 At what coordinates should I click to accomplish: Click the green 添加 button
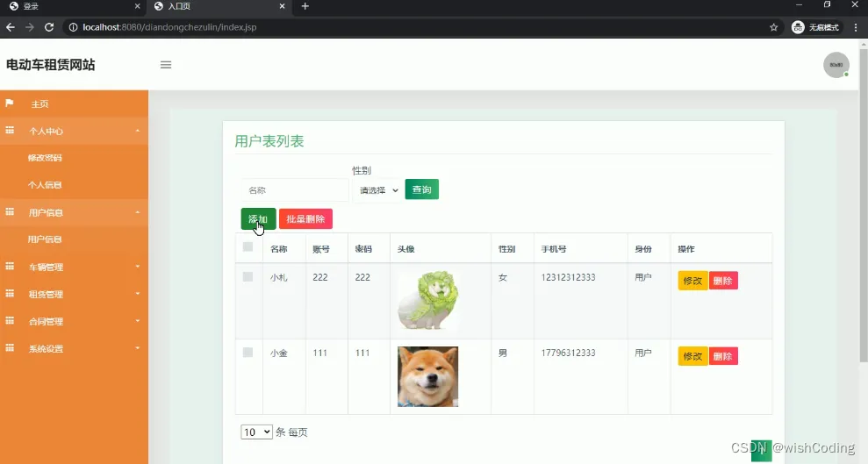(258, 219)
